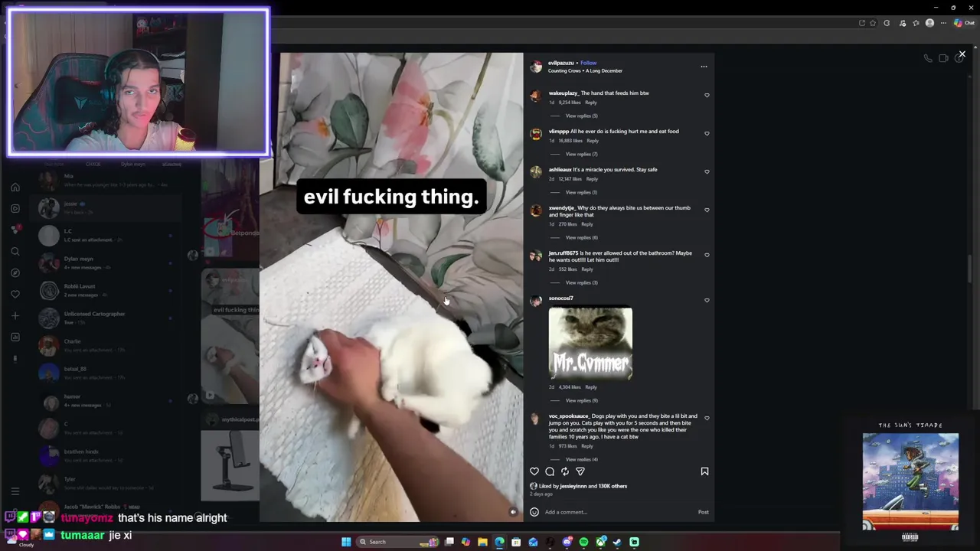Expand View replies (9) under sonocosi7
This screenshot has width=980, height=551.
(581, 400)
